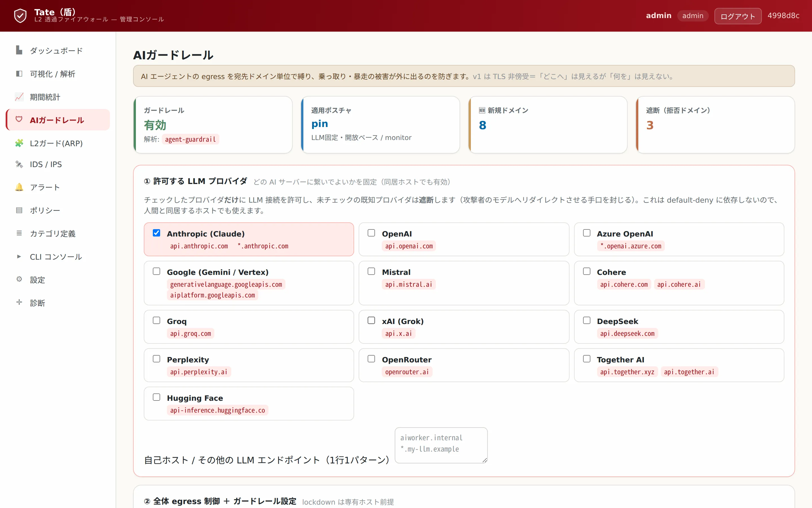The width and height of the screenshot is (812, 508).
Task: Click the admin role badge
Action: pyautogui.click(x=692, y=16)
